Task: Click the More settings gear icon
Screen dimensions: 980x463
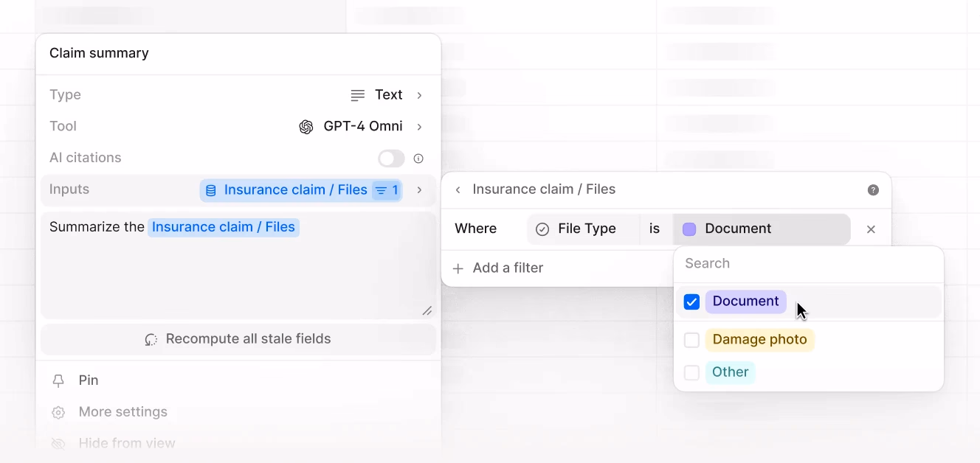Action: [58, 412]
